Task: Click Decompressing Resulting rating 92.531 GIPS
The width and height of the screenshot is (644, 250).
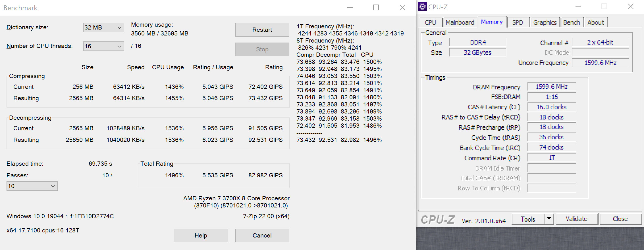Action: (x=265, y=140)
